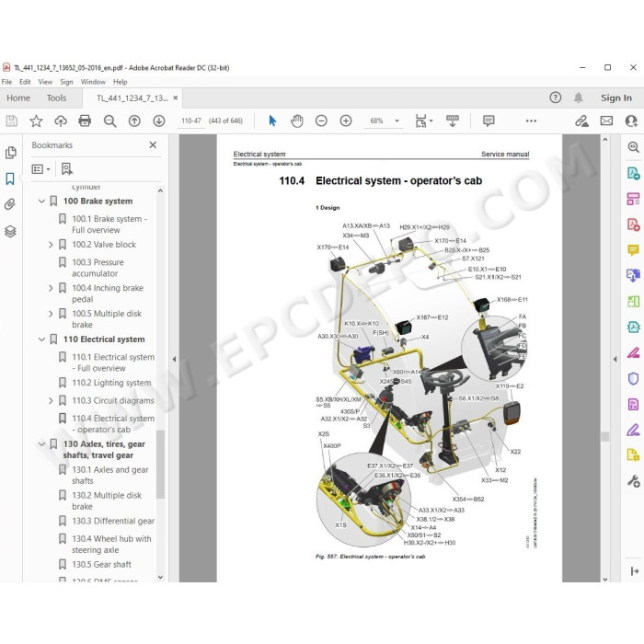The height and width of the screenshot is (644, 644).
Task: Zoom out with the minus icon
Action: pos(321,121)
